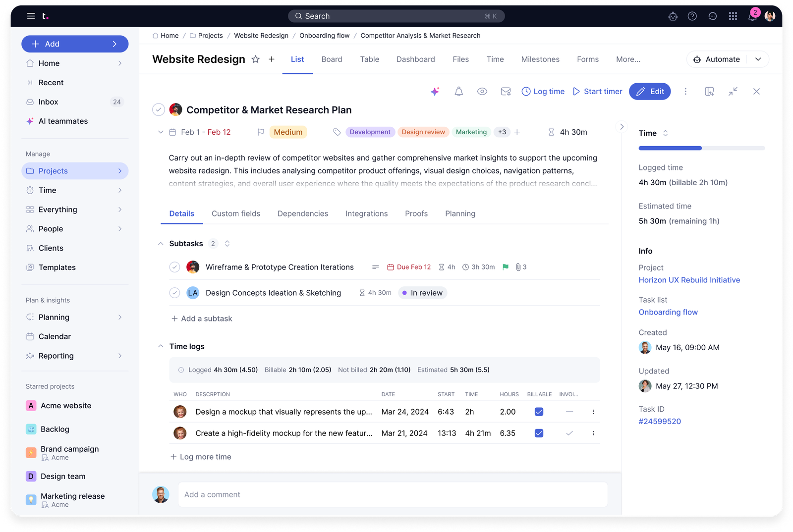
Task: Switch to the Board tab
Action: point(332,59)
